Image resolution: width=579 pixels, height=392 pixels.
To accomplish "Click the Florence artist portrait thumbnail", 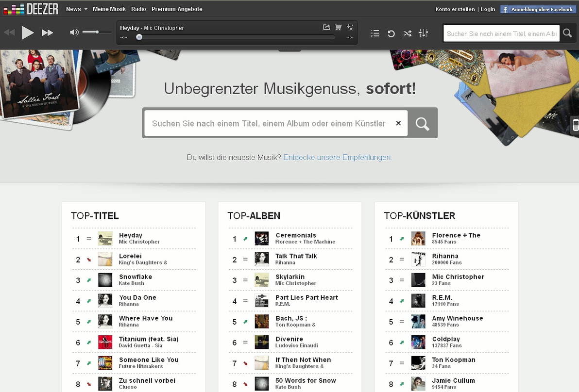I will click(x=418, y=239).
